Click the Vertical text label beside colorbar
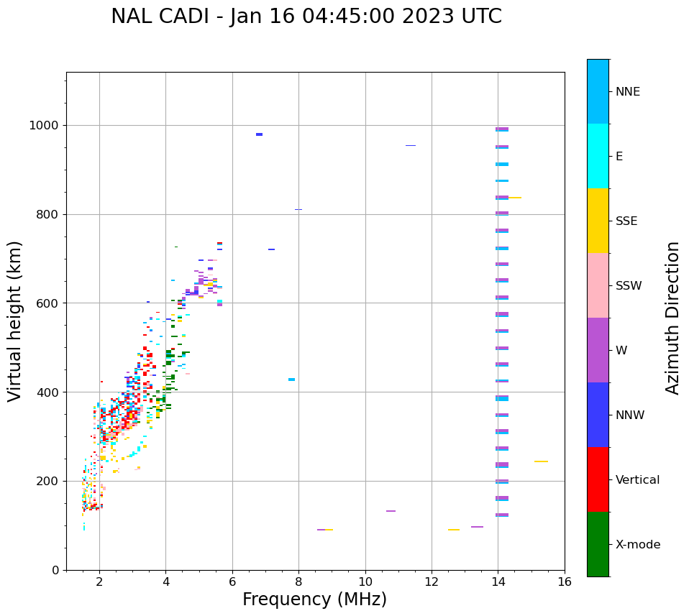 coord(637,480)
